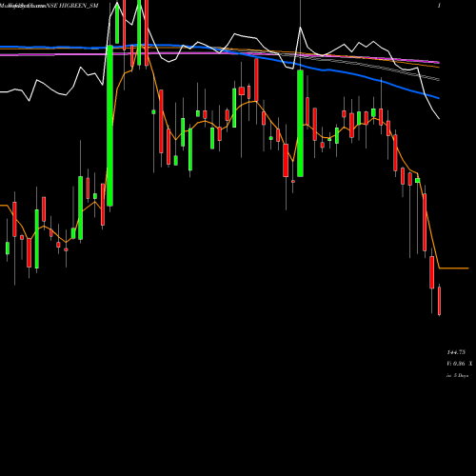
Task: Click the V: 0.86 X volume label
Action: coord(460,364)
